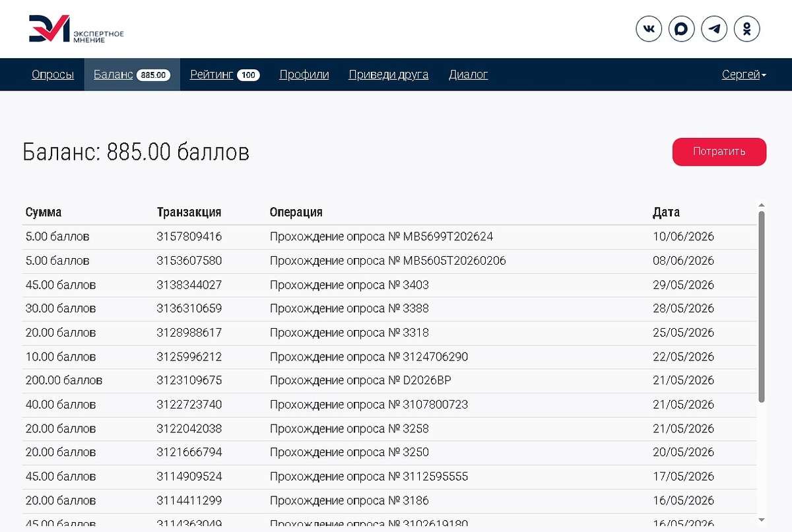This screenshot has width=792, height=532.
Task: Open the Max messenger chat icon
Action: pos(682,29)
